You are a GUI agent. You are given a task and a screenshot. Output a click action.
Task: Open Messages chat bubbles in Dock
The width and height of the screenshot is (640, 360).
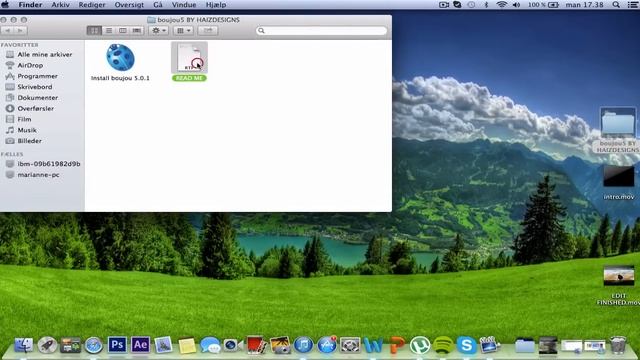210,345
